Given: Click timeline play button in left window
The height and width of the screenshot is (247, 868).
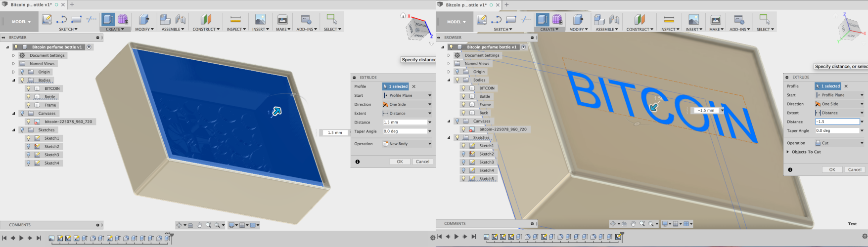Looking at the screenshot, I should [x=21, y=238].
